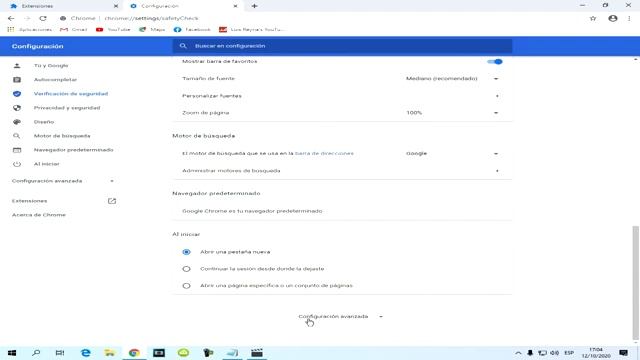Open the Chrome three-dot menu
The width and height of the screenshot is (640, 360).
pyautogui.click(x=629, y=18)
